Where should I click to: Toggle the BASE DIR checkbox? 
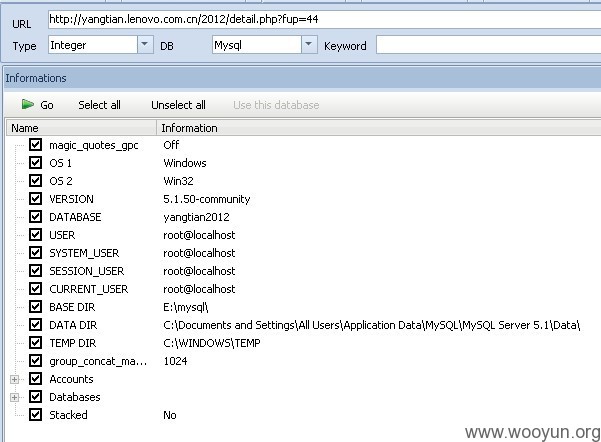(36, 307)
